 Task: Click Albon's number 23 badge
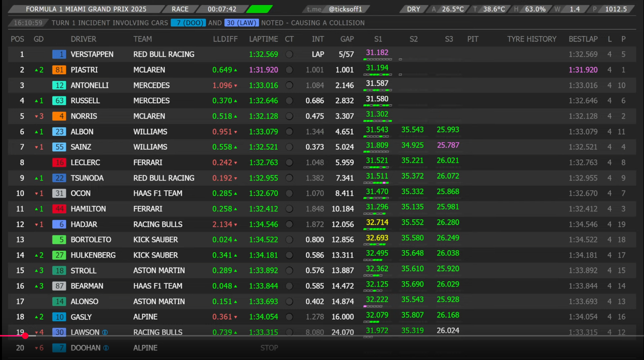point(59,132)
